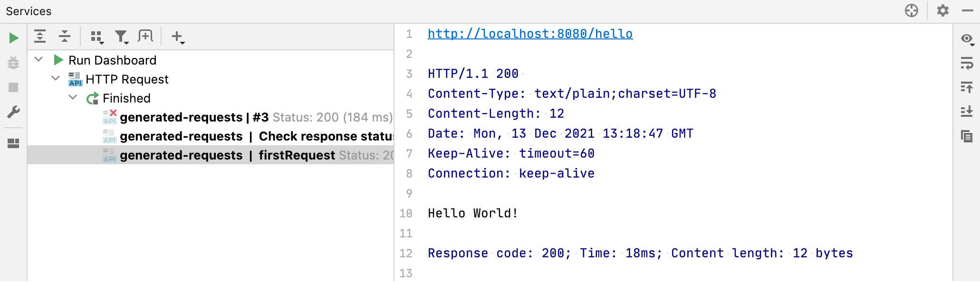The width and height of the screenshot is (980, 282).
Task: Click the rerun icon next to Finished
Action: pos(91,98)
